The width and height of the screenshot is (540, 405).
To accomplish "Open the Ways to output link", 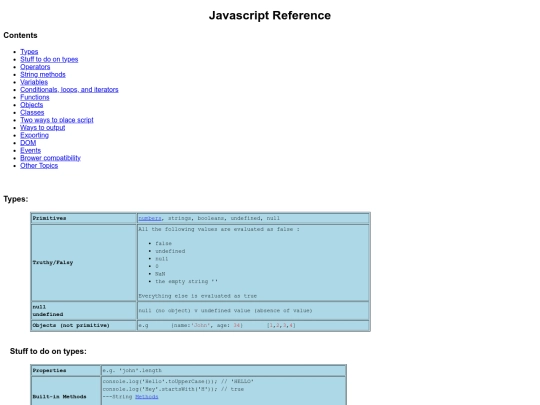I will (x=43, y=127).
